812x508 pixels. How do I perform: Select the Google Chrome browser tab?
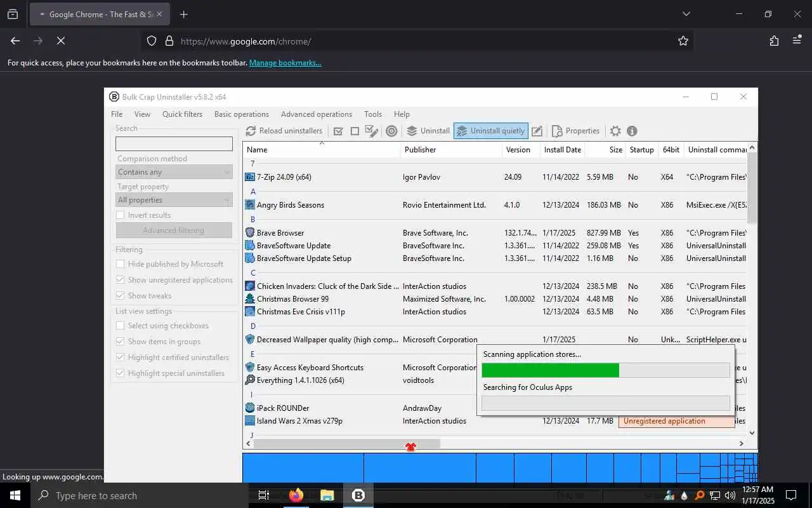[x=100, y=14]
